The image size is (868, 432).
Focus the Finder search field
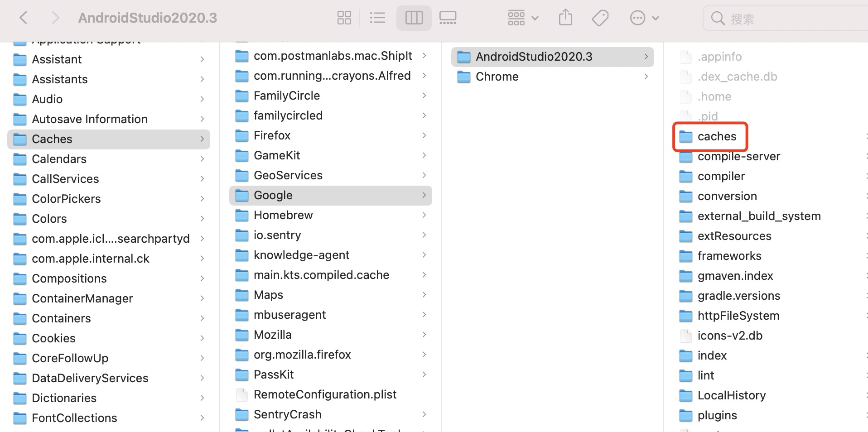[x=786, y=19]
